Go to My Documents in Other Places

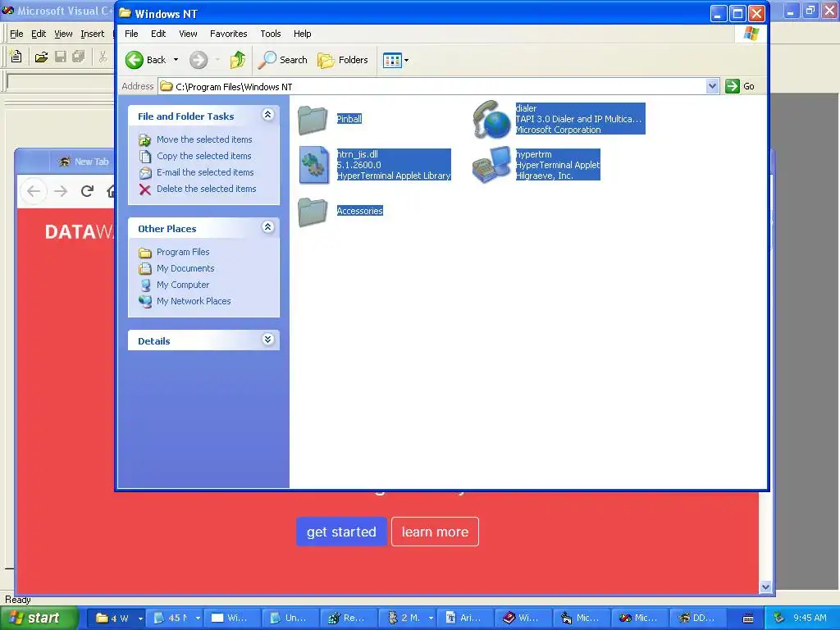click(185, 268)
